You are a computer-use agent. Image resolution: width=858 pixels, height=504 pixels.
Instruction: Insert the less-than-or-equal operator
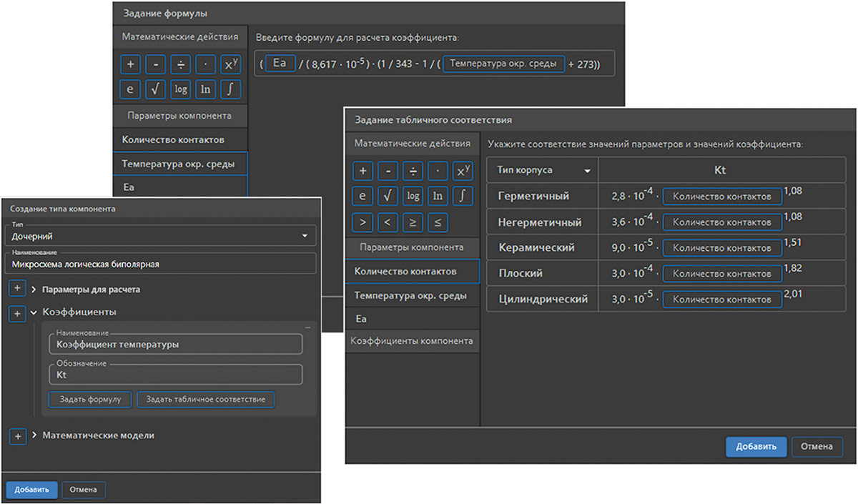(x=438, y=222)
